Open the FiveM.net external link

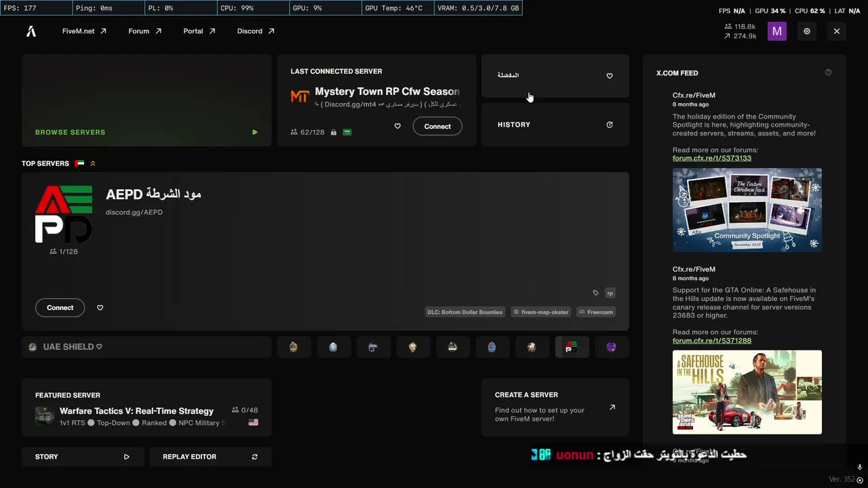pyautogui.click(x=84, y=31)
